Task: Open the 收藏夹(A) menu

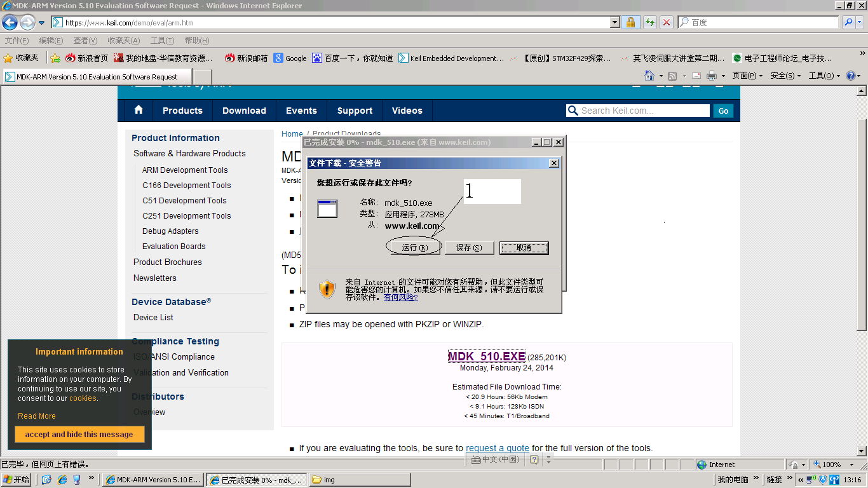Action: click(123, 41)
